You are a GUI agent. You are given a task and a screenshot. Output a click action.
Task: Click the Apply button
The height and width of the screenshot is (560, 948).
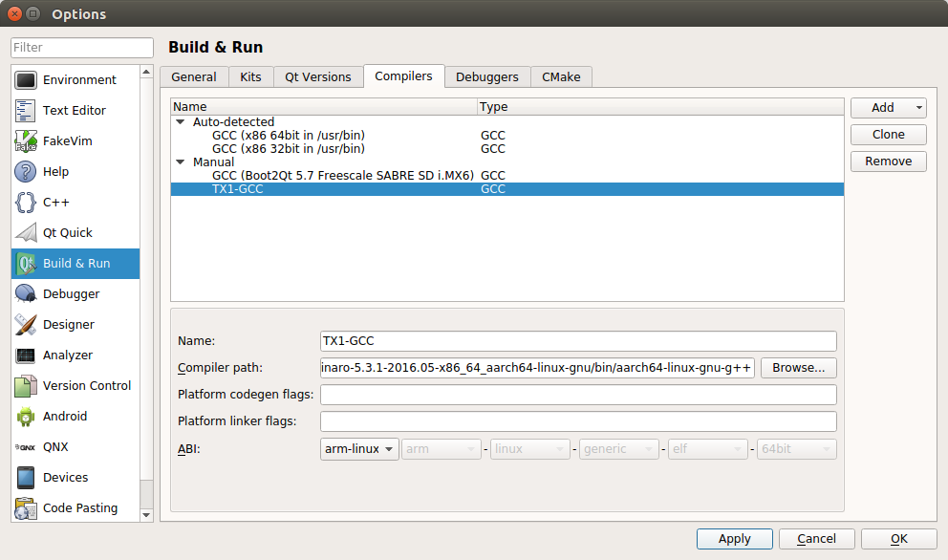tap(734, 539)
